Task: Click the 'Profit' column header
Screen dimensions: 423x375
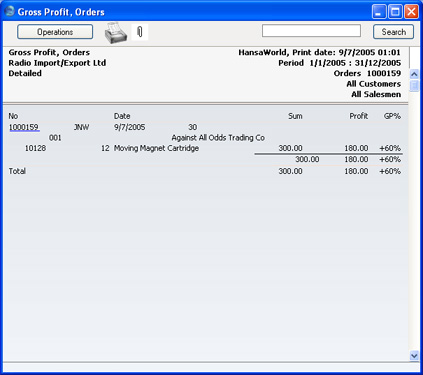Action: [x=359, y=116]
